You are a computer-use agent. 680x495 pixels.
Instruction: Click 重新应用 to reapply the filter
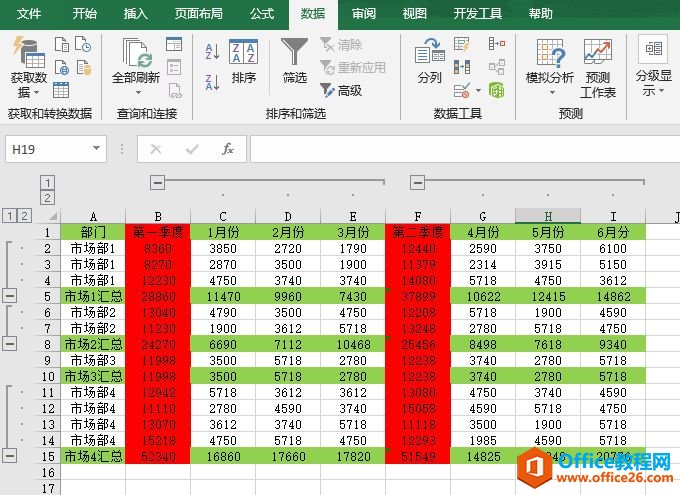click(x=353, y=67)
